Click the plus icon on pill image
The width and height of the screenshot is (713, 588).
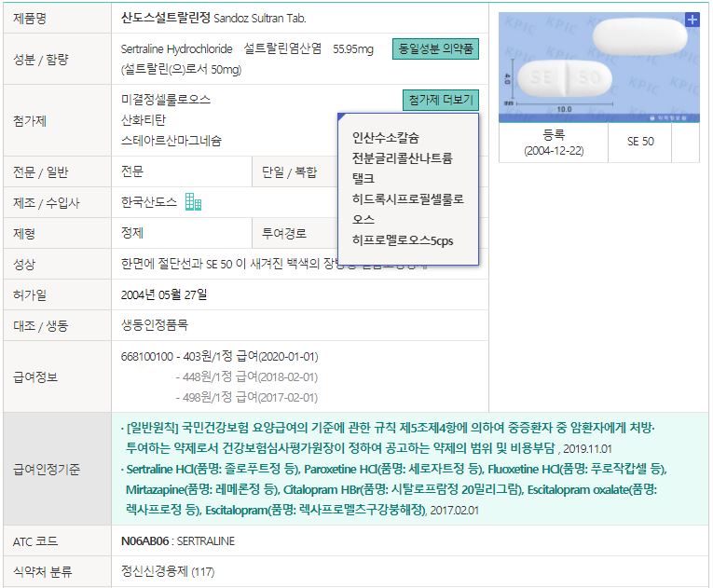click(692, 20)
